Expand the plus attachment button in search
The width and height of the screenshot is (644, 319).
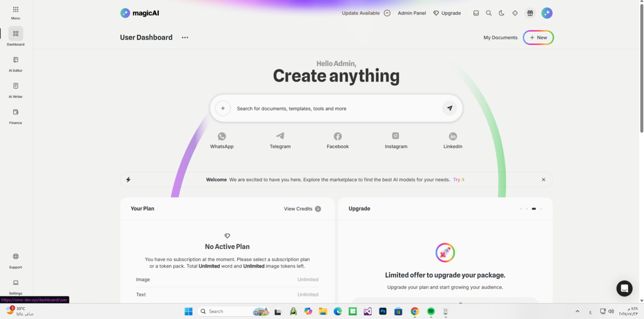pos(223,108)
